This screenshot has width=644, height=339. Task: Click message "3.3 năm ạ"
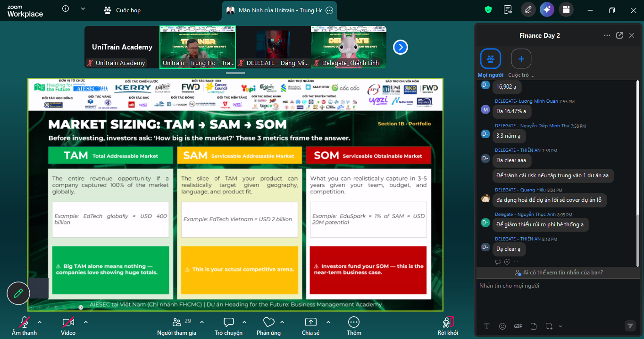tap(508, 136)
